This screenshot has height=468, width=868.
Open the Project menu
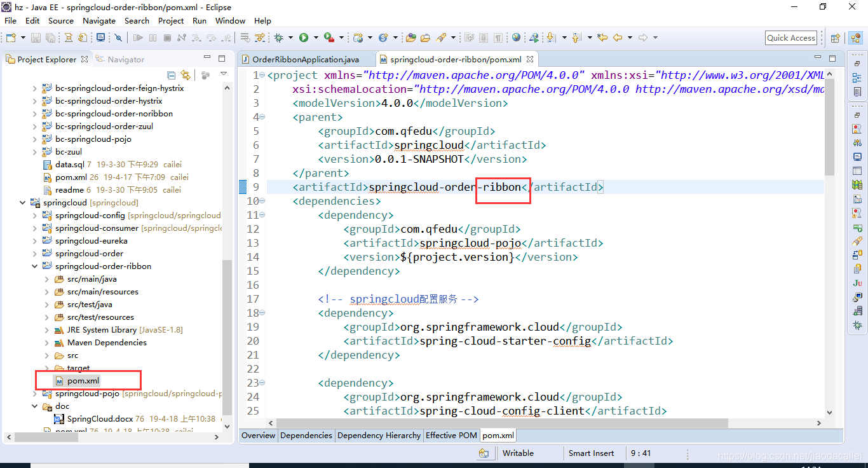point(171,20)
